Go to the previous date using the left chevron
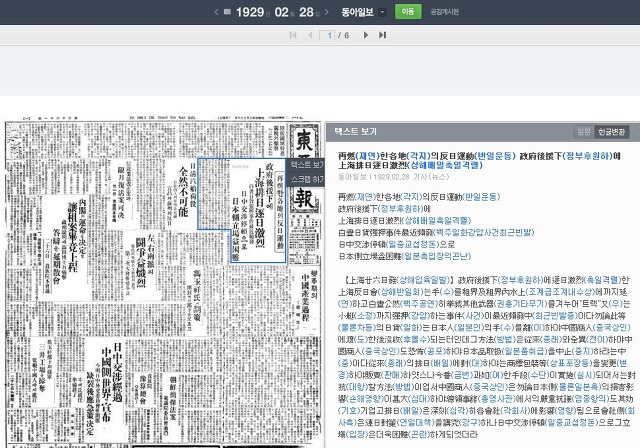The width and height of the screenshot is (640, 448). pyautogui.click(x=216, y=12)
